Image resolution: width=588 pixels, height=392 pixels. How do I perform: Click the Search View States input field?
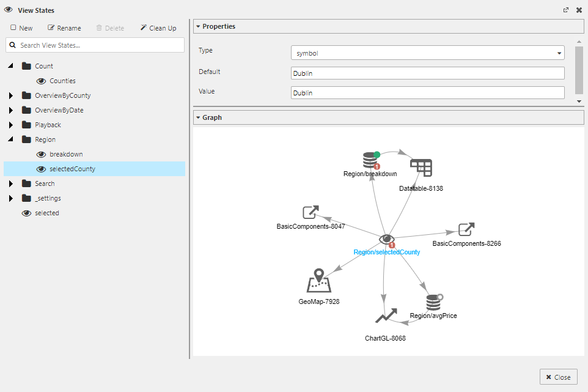(x=95, y=45)
